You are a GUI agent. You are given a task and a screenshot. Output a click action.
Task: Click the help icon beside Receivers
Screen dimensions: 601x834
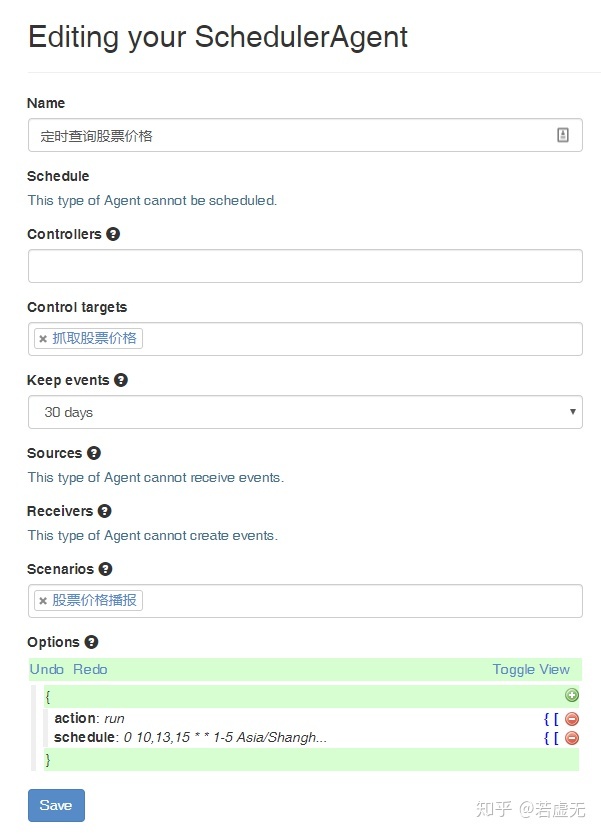click(x=105, y=511)
